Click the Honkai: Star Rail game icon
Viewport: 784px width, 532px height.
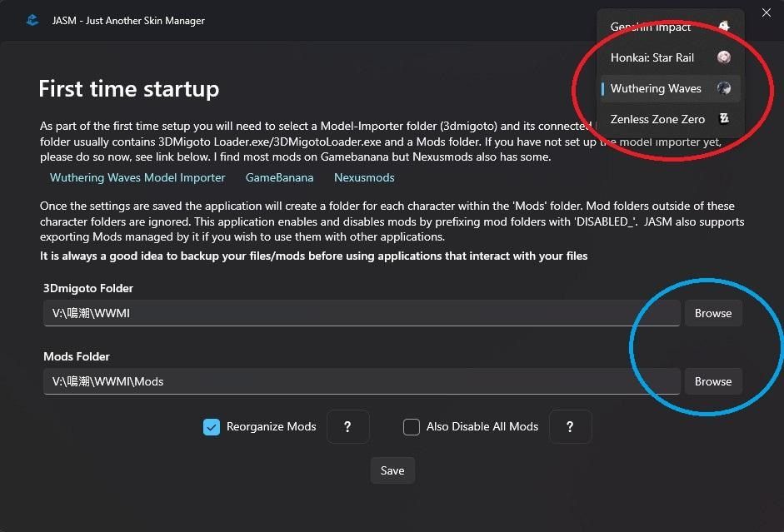coord(724,57)
